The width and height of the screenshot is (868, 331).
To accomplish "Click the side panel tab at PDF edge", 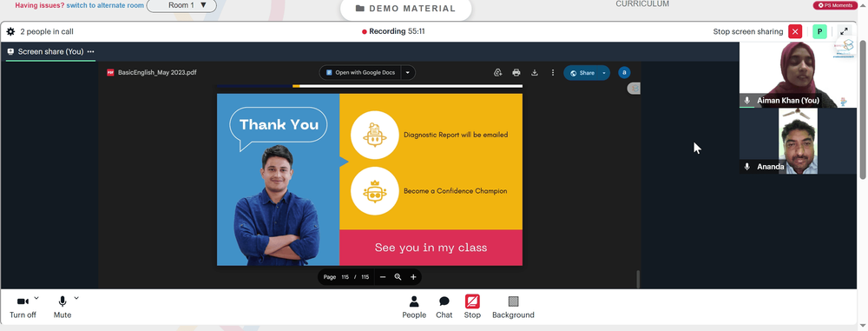I will click(x=635, y=88).
